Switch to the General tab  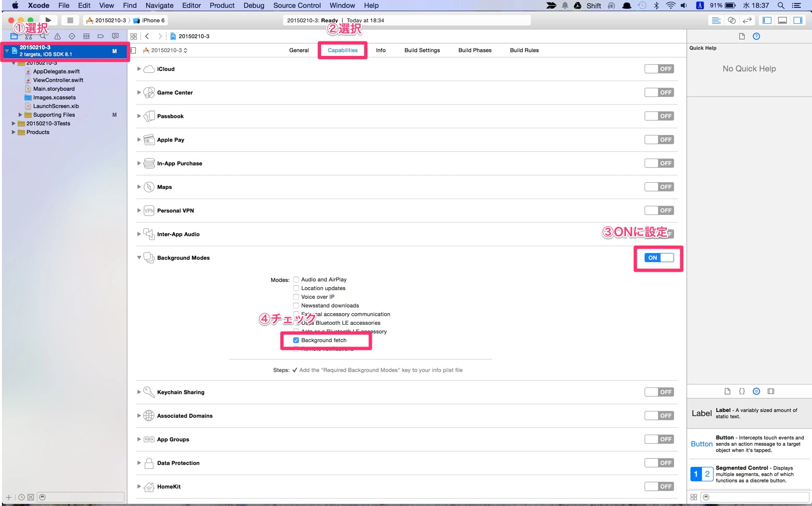click(299, 50)
